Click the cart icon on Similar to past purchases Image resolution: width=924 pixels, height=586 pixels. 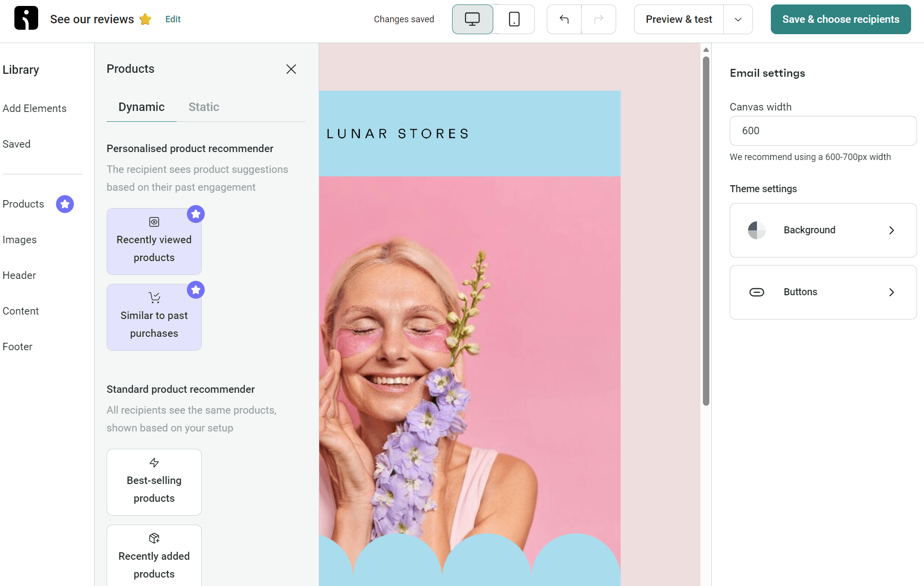point(154,298)
